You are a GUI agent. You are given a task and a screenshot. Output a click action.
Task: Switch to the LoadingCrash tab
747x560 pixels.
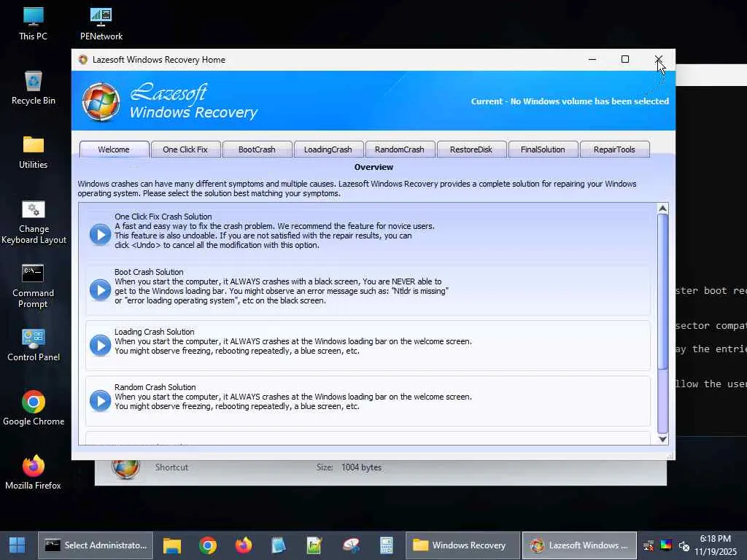328,149
